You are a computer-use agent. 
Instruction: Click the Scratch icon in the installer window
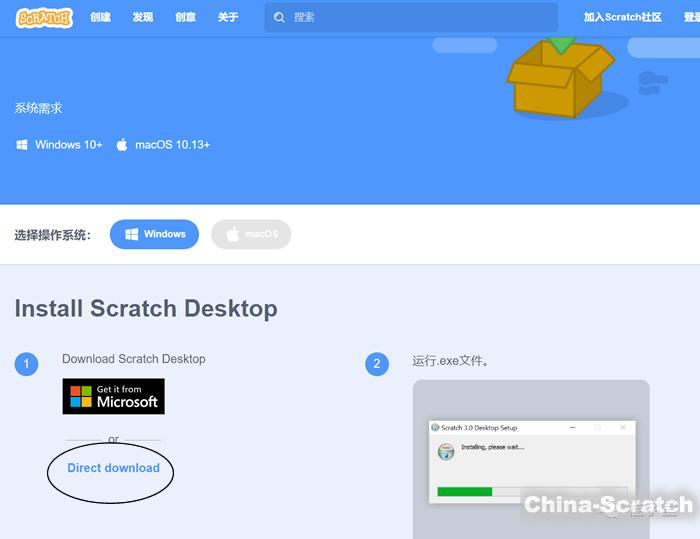click(x=446, y=451)
